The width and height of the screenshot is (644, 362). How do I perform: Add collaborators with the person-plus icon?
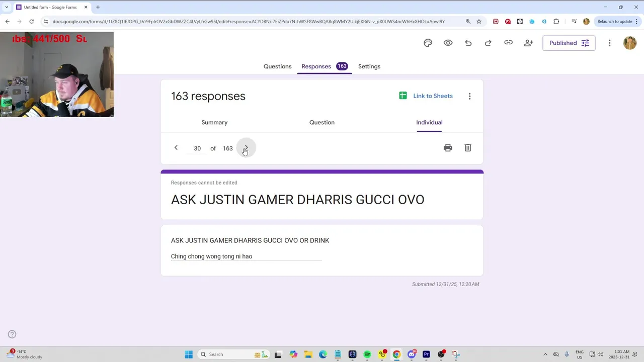(x=528, y=43)
